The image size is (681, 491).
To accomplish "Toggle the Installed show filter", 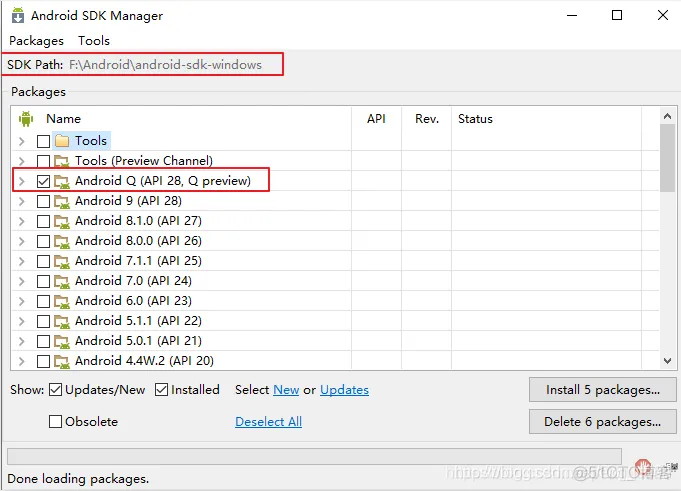I will [x=161, y=389].
